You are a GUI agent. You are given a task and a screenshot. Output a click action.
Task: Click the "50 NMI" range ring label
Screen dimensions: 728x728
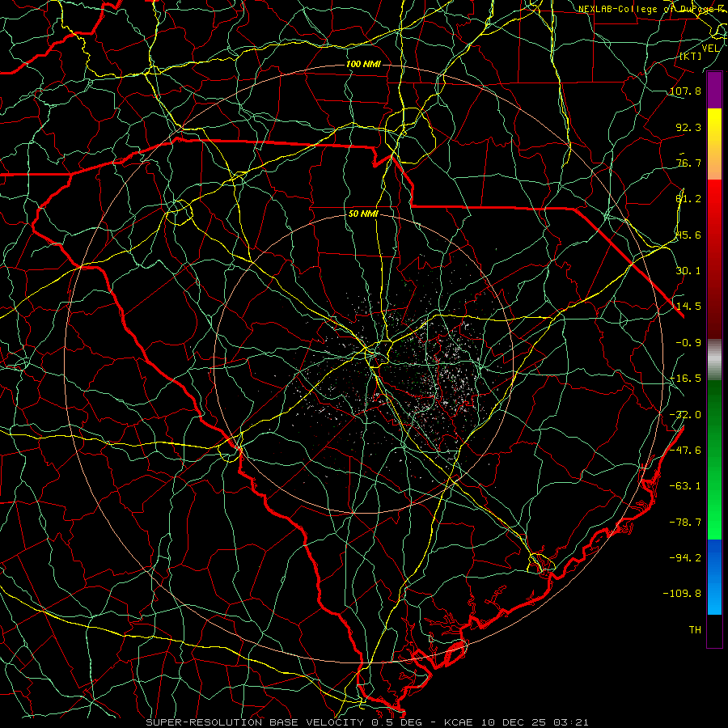[x=363, y=214]
